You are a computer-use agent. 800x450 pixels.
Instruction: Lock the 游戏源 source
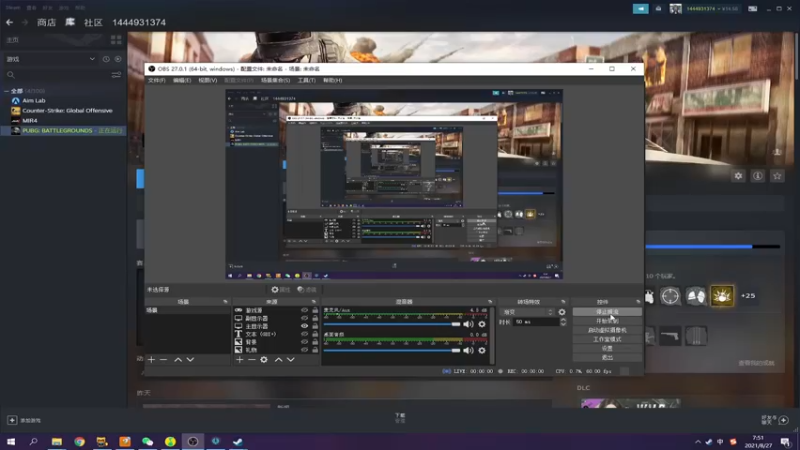(315, 310)
